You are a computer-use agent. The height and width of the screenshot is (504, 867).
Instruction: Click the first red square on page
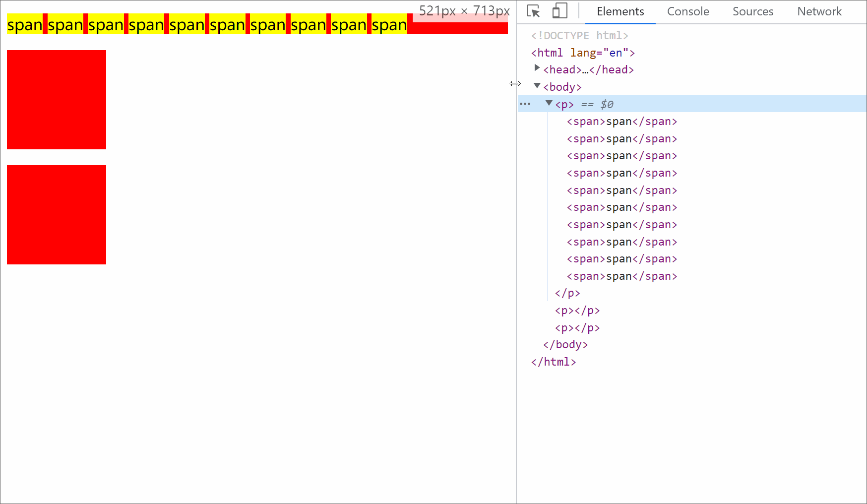point(57,100)
